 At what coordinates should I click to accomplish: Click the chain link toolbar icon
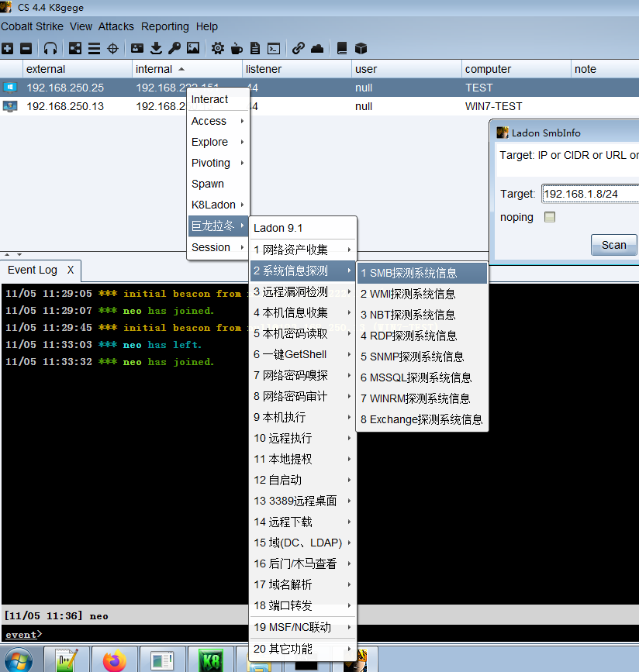click(x=298, y=48)
